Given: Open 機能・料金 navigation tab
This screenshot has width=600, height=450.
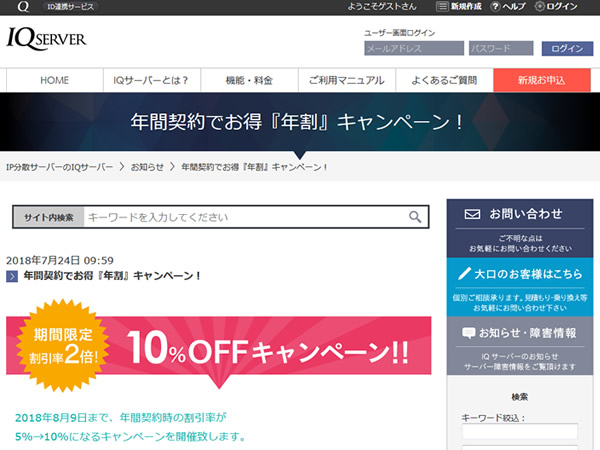Looking at the screenshot, I should point(249,80).
